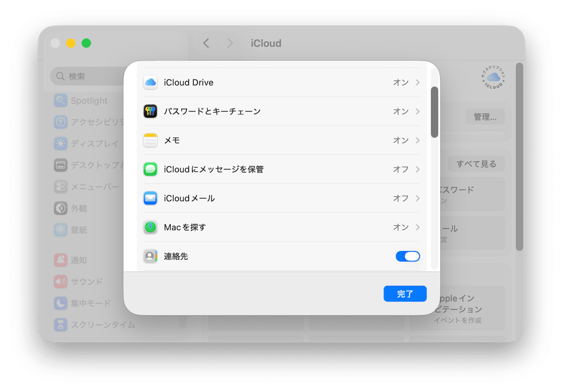This screenshot has height=392, width=563.
Task: Click the Spotlight sidebar icon
Action: click(61, 100)
